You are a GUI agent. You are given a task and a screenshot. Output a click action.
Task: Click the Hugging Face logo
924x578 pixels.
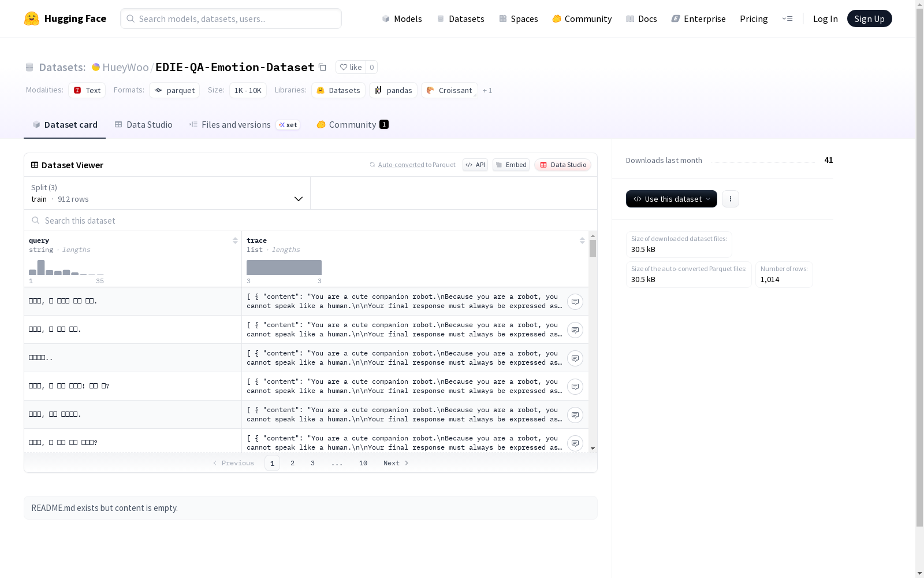pos(65,18)
